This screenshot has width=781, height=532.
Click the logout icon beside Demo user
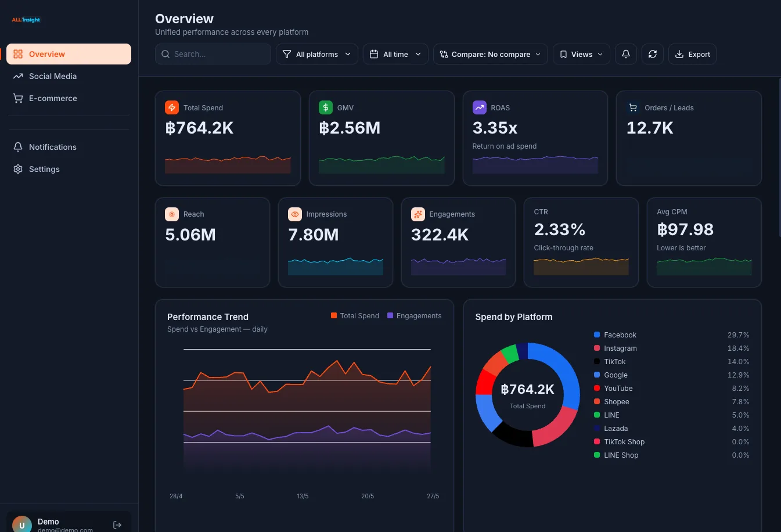tap(117, 525)
